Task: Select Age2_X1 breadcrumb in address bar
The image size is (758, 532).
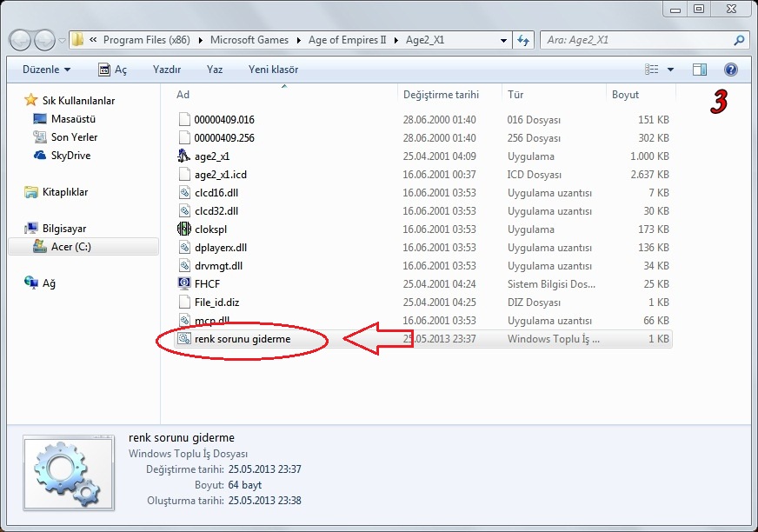Action: coord(425,40)
